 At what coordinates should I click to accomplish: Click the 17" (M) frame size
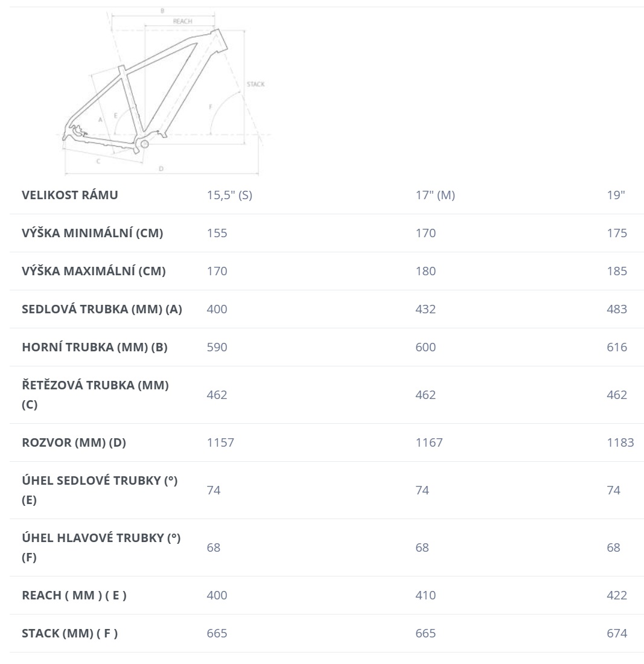(x=435, y=195)
